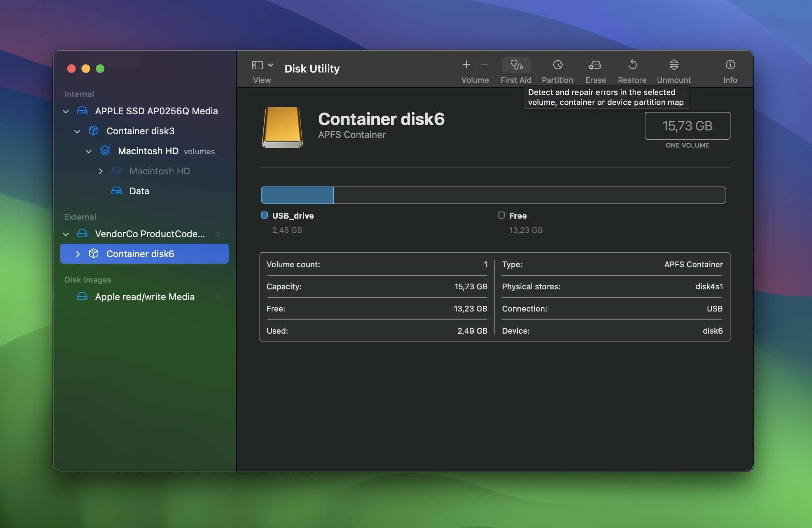
Task: Expand the greyed Macintosh HD snapshot row
Action: 101,171
